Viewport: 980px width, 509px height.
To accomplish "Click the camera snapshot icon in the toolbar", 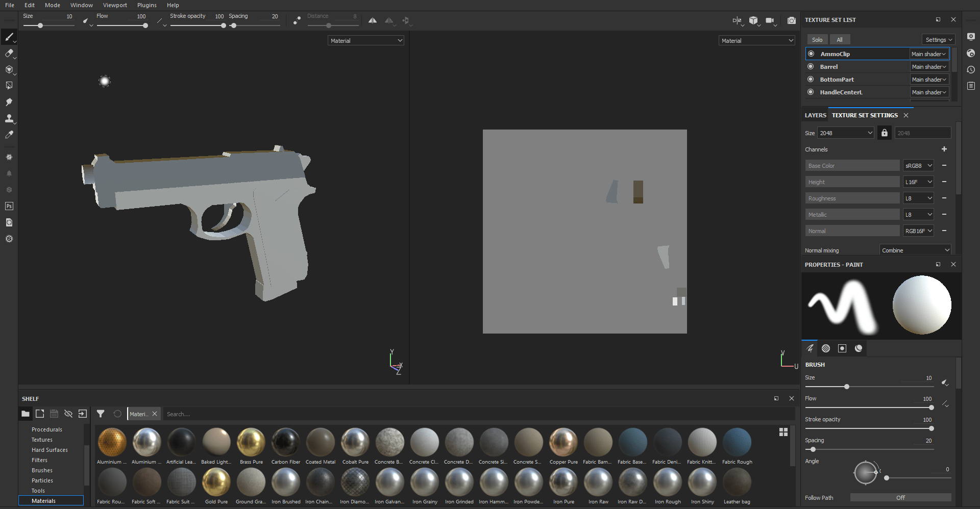I will [792, 20].
